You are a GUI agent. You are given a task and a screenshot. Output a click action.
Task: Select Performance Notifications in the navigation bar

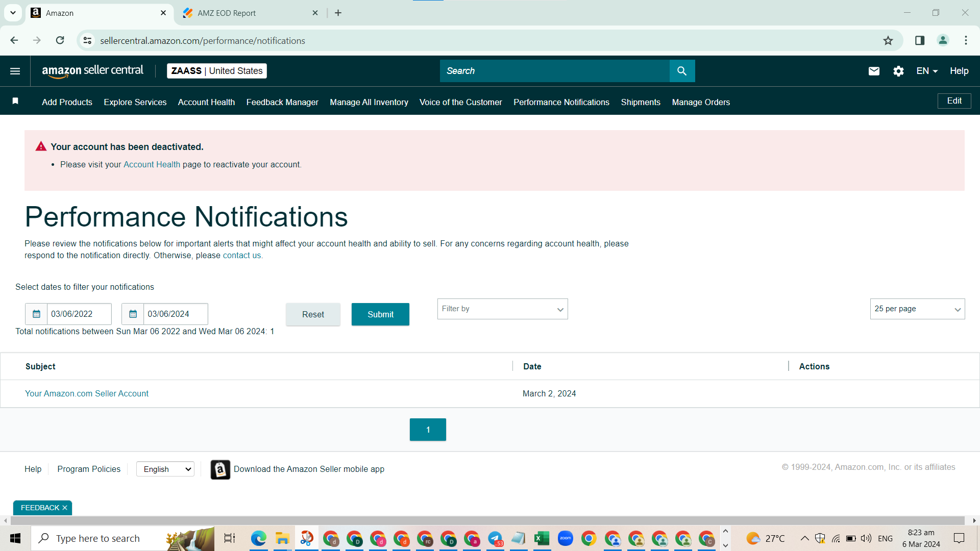click(x=561, y=102)
